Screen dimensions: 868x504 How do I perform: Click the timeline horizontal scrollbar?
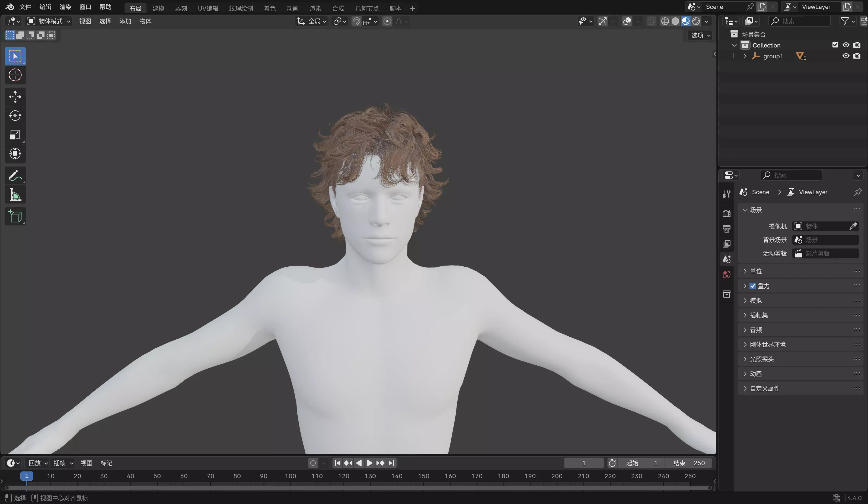[358, 487]
